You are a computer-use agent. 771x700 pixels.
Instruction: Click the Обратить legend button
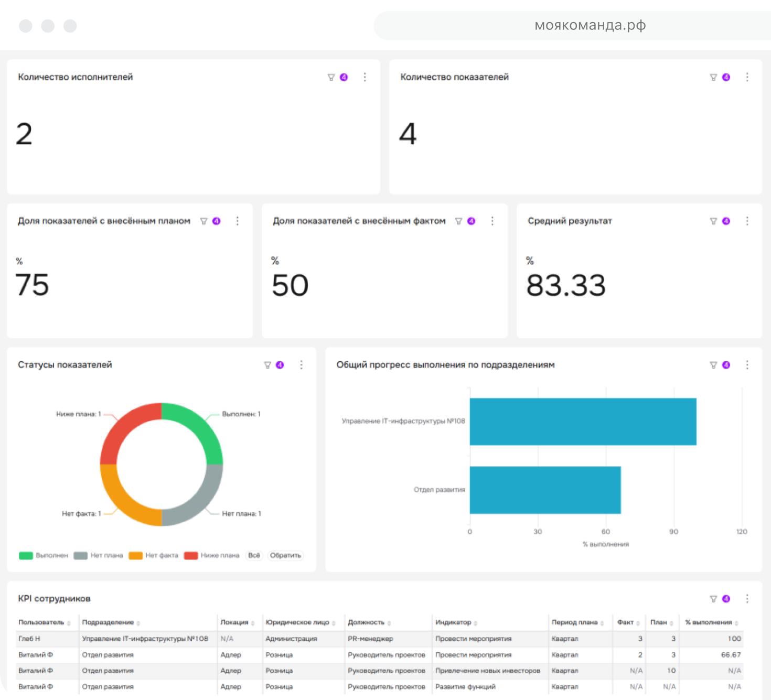(285, 555)
